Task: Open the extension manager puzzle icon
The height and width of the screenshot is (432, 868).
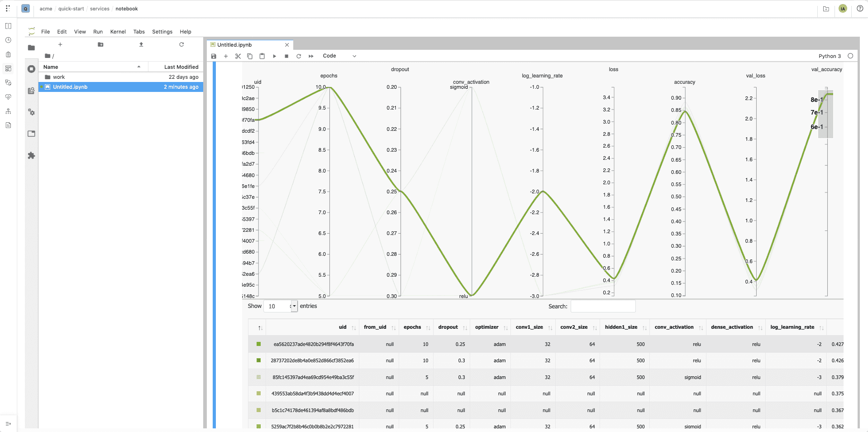Action: pos(31,155)
